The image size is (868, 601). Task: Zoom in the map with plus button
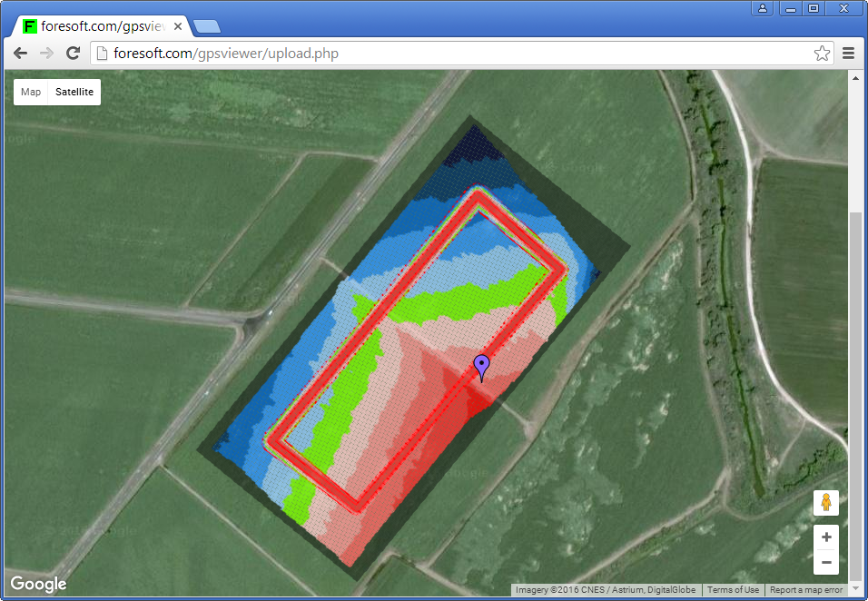click(x=826, y=537)
